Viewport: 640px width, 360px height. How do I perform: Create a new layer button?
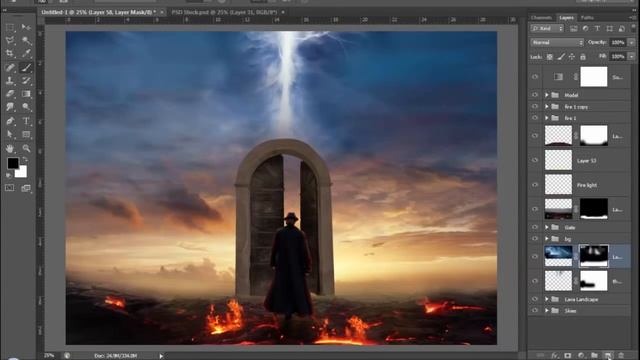pyautogui.click(x=608, y=356)
